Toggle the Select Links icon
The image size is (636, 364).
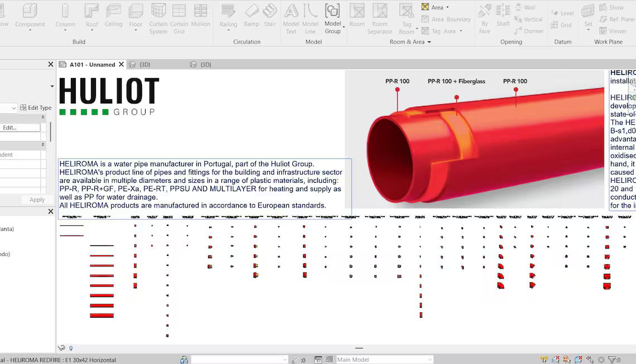click(545, 360)
